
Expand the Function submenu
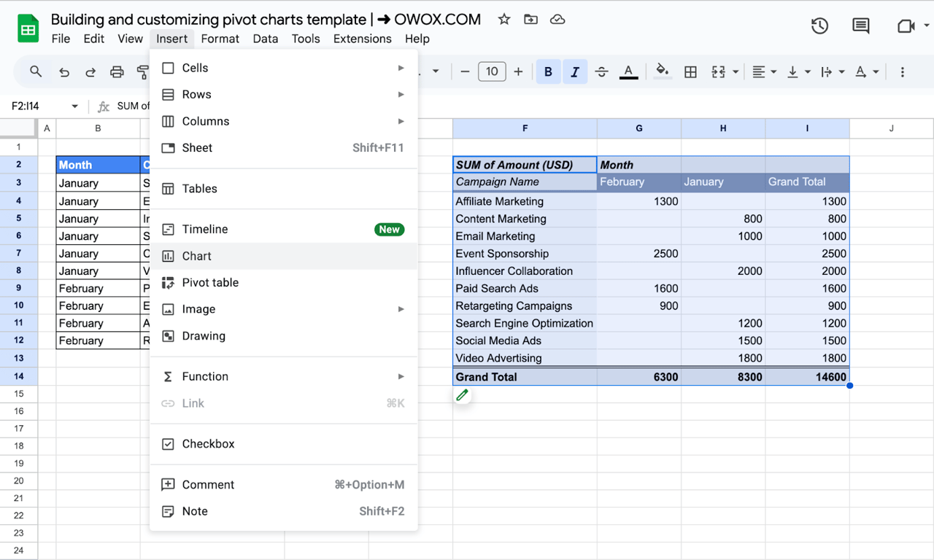[284, 376]
